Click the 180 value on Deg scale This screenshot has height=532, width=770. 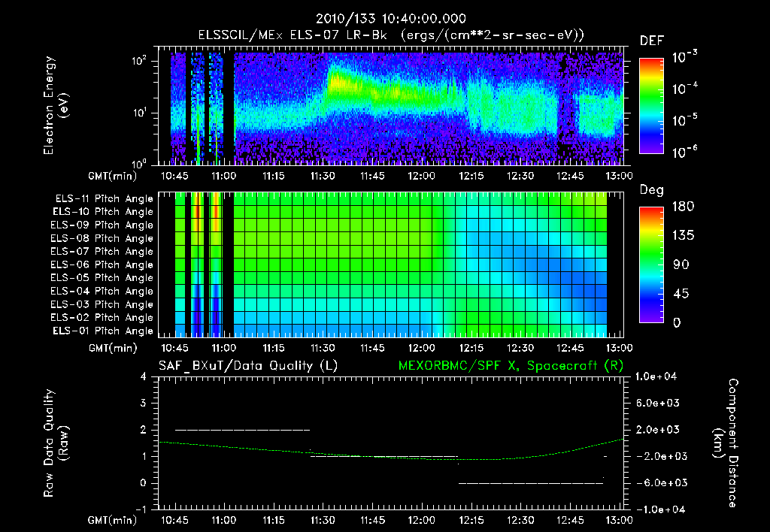683,207
